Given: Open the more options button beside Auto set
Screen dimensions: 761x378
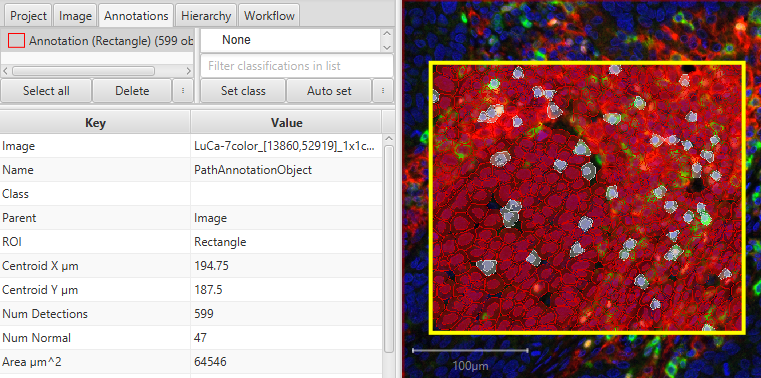Looking at the screenshot, I should (x=383, y=91).
